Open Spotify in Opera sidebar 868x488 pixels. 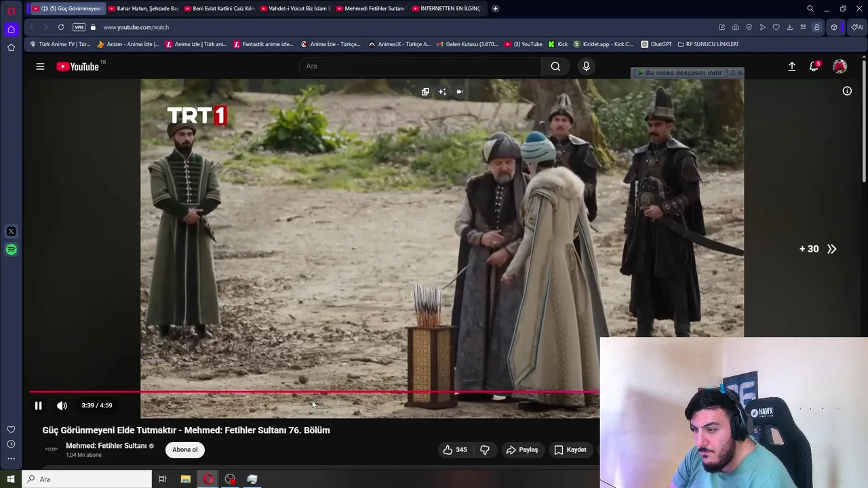(11, 249)
